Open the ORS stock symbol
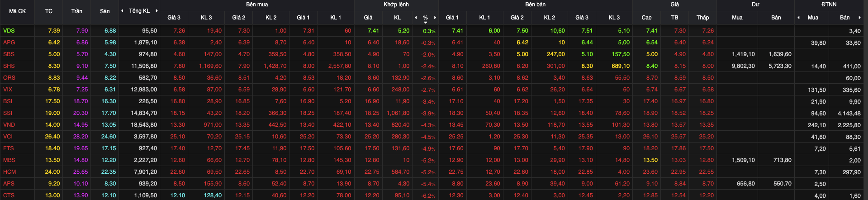Screen dimensions: 868x200 click(x=9, y=78)
